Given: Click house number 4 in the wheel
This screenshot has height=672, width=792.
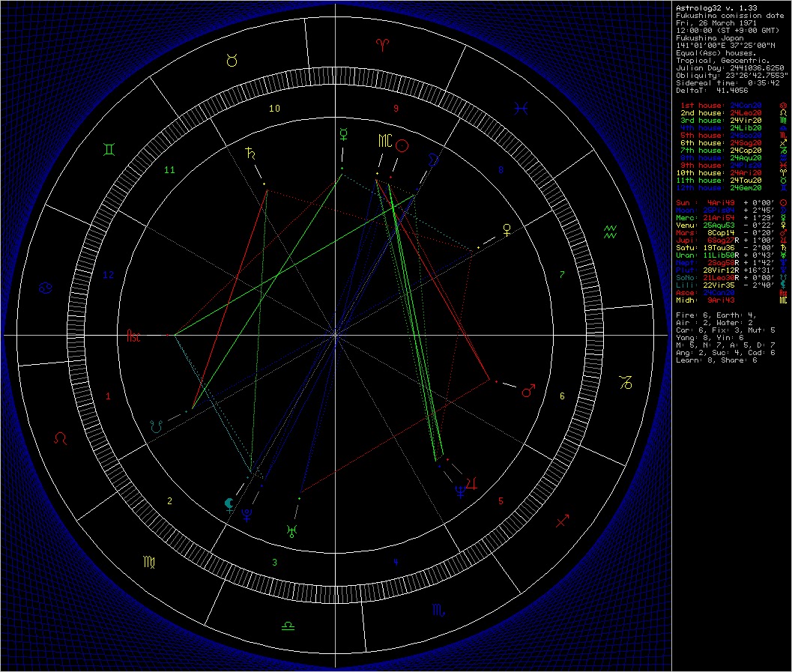Looking at the screenshot, I should coord(396,561).
